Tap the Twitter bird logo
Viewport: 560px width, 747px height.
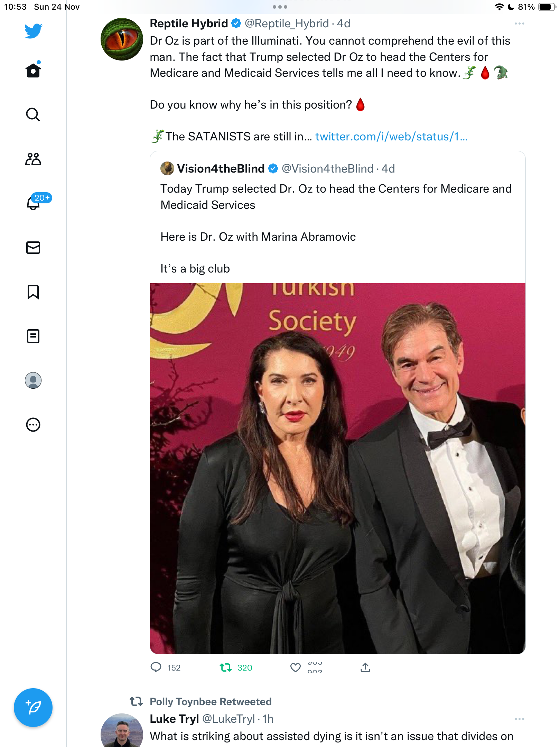pyautogui.click(x=33, y=31)
